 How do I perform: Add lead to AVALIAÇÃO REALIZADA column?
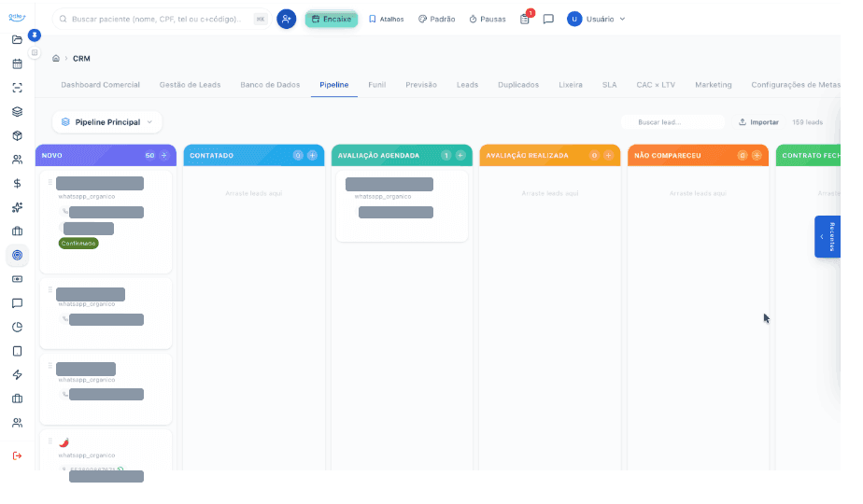(x=608, y=156)
